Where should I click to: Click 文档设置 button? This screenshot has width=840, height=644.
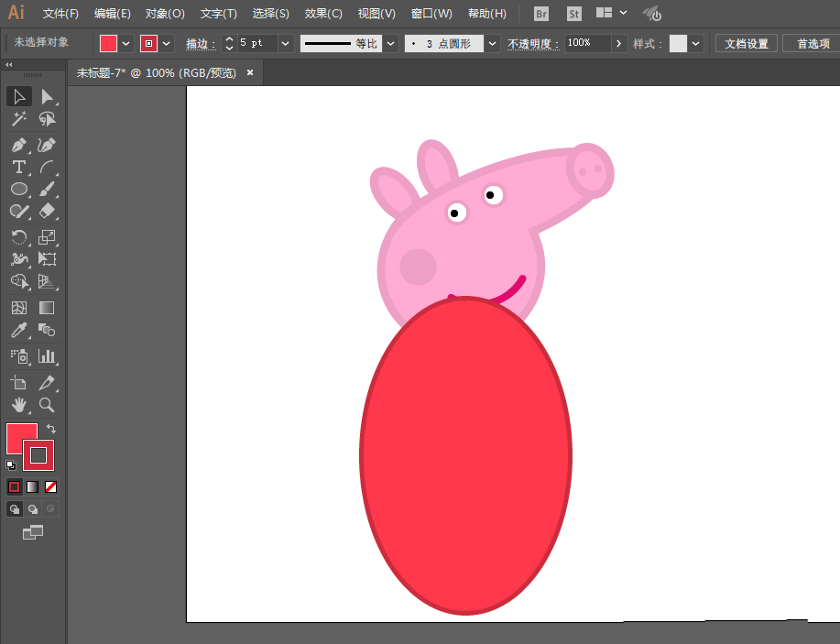[x=747, y=43]
